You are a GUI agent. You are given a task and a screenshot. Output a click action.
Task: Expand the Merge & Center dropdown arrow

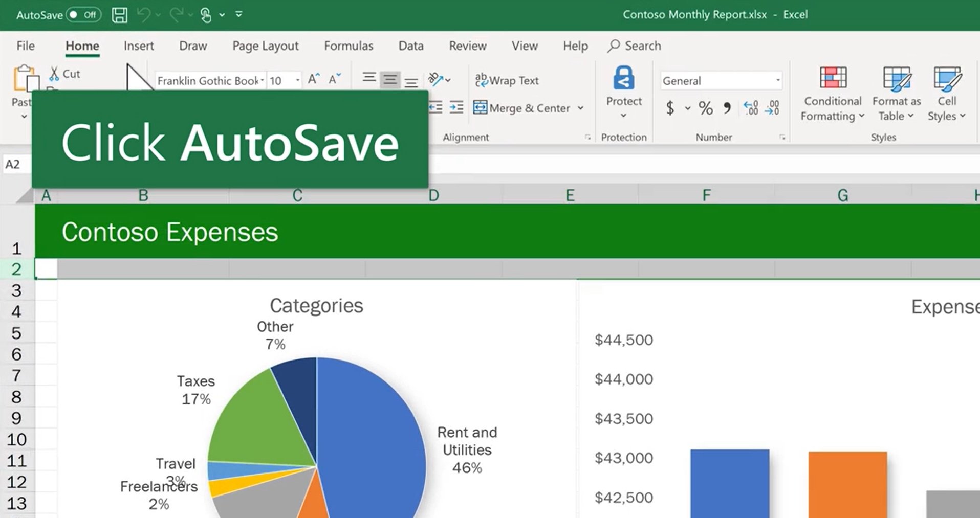click(x=580, y=108)
